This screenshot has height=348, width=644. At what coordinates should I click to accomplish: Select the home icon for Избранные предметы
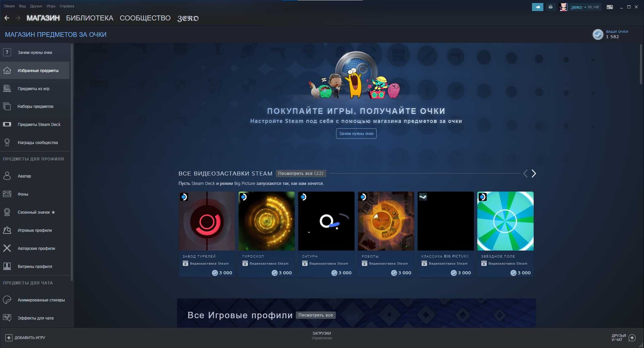(x=7, y=70)
